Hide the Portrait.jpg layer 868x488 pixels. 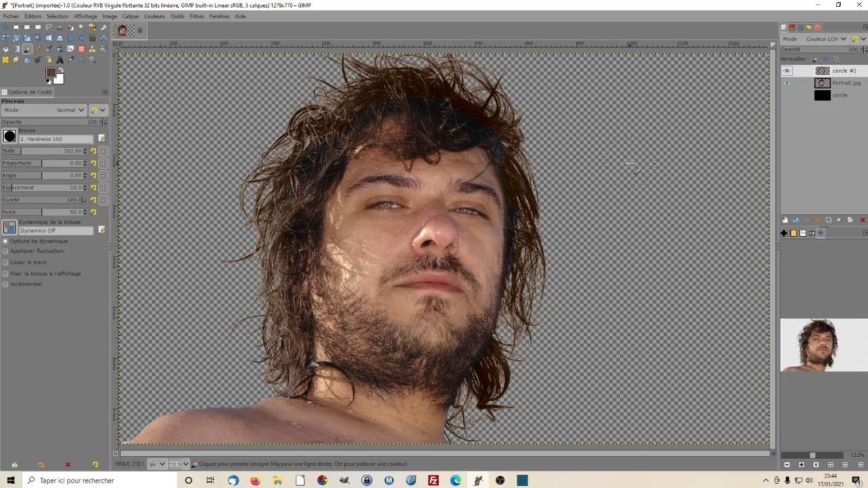(x=787, y=83)
